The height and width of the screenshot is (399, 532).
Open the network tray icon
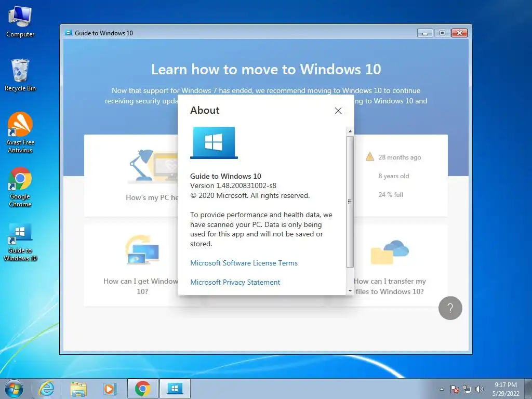coord(467,389)
